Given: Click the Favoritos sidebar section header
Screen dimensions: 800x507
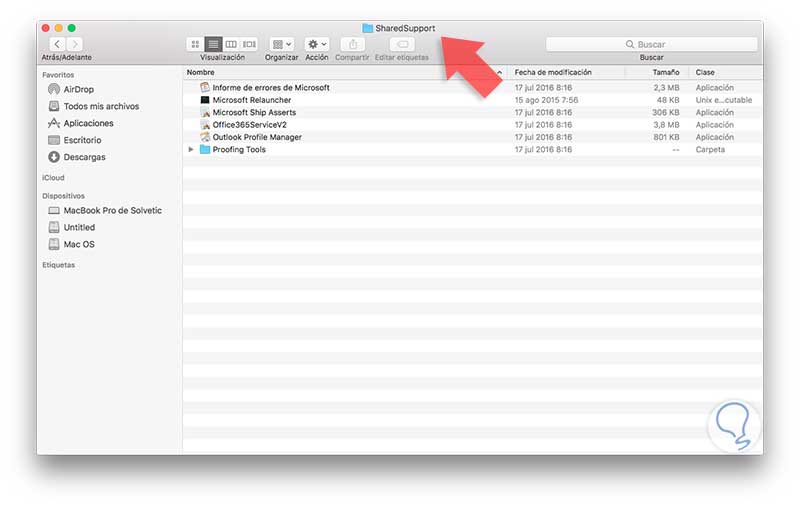Looking at the screenshot, I should 58,74.
